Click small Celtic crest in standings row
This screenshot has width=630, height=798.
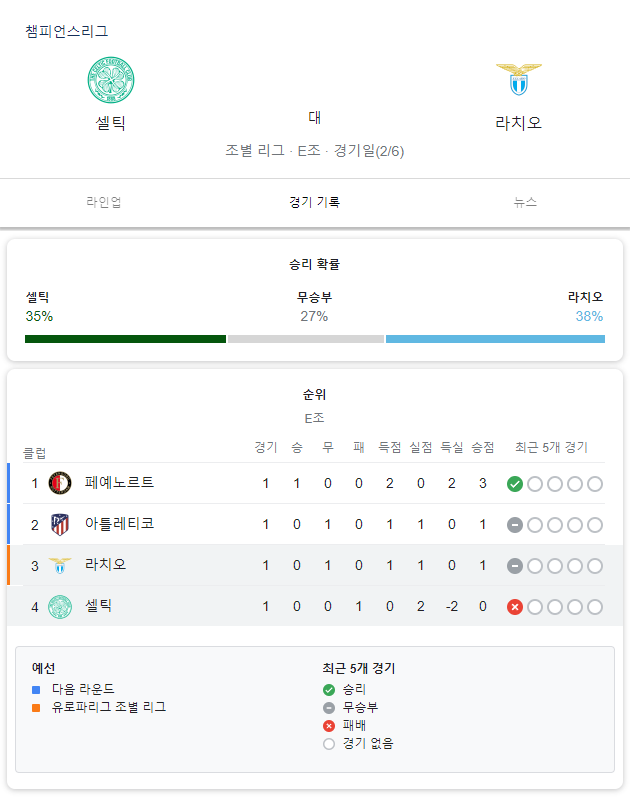click(x=60, y=607)
